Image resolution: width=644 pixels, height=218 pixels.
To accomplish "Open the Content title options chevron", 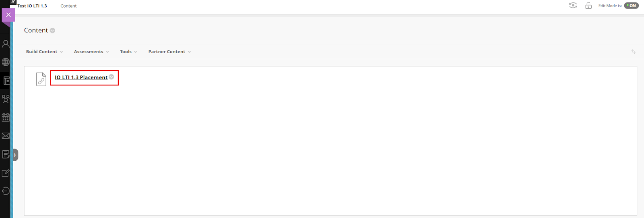I will [x=52, y=31].
